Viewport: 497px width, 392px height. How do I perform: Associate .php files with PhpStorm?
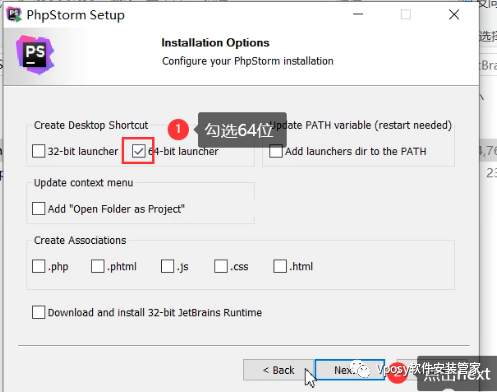[39, 266]
